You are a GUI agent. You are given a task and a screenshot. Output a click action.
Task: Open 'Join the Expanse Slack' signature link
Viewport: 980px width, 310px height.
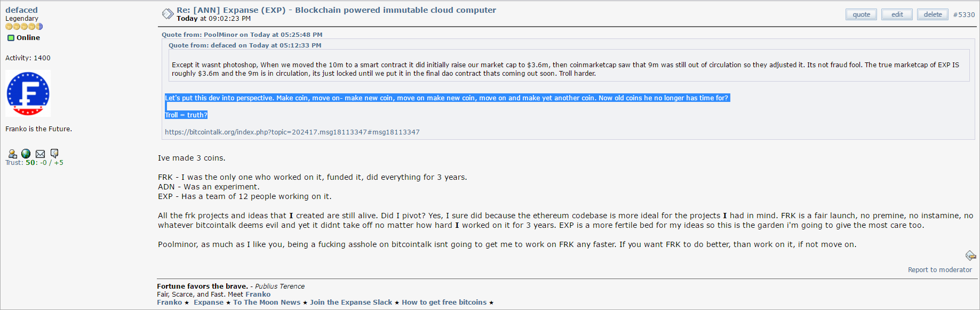(x=351, y=303)
